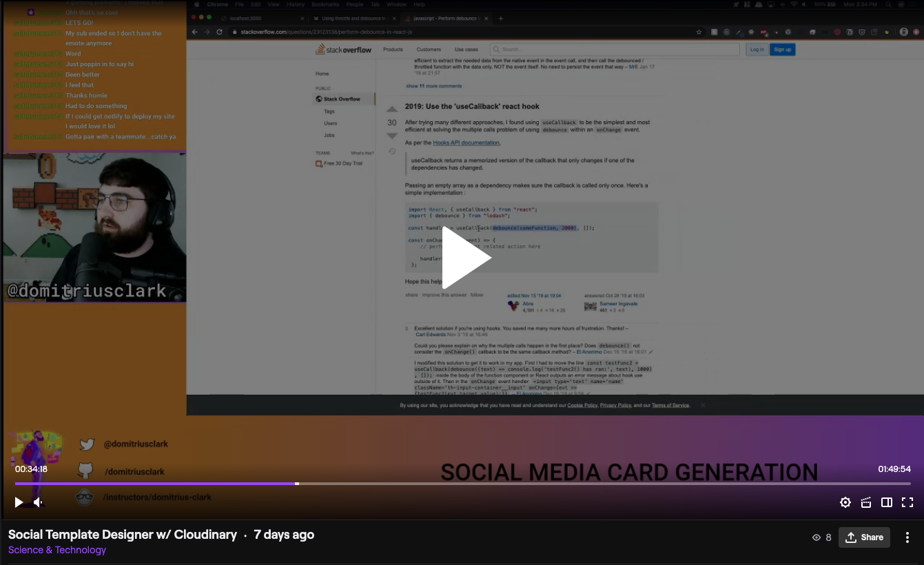Open the player settings gear
Viewport: 924px width, 565px height.
(x=845, y=502)
